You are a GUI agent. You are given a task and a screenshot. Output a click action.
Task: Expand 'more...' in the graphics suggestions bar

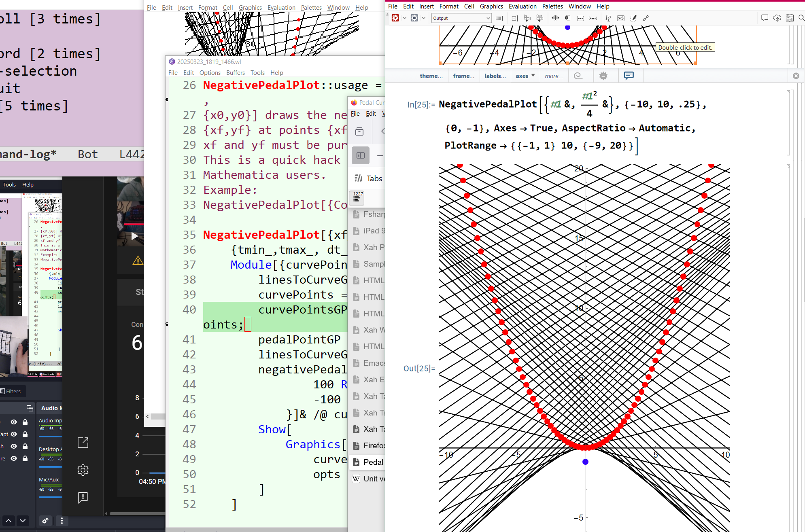point(554,76)
